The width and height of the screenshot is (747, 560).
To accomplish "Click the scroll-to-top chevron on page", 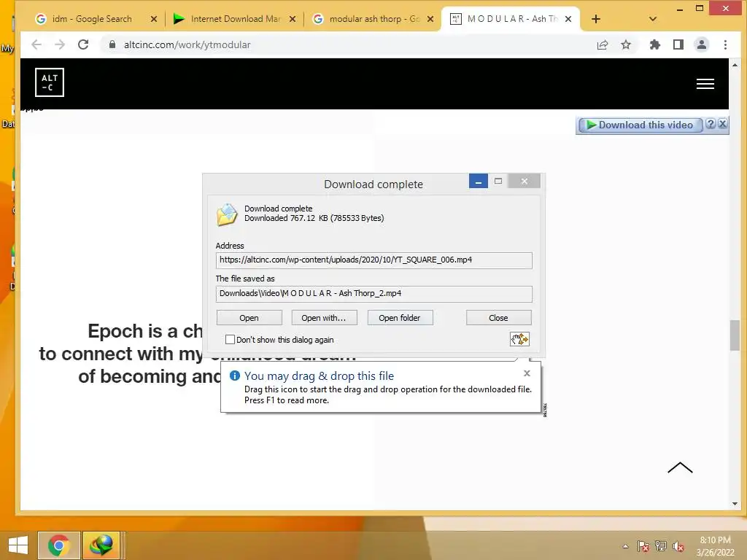I will pyautogui.click(x=680, y=467).
